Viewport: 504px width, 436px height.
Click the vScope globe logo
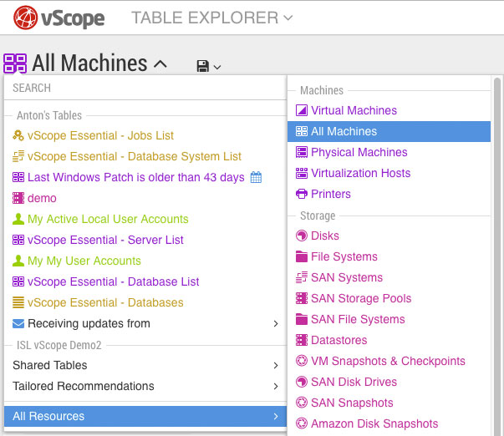25,18
